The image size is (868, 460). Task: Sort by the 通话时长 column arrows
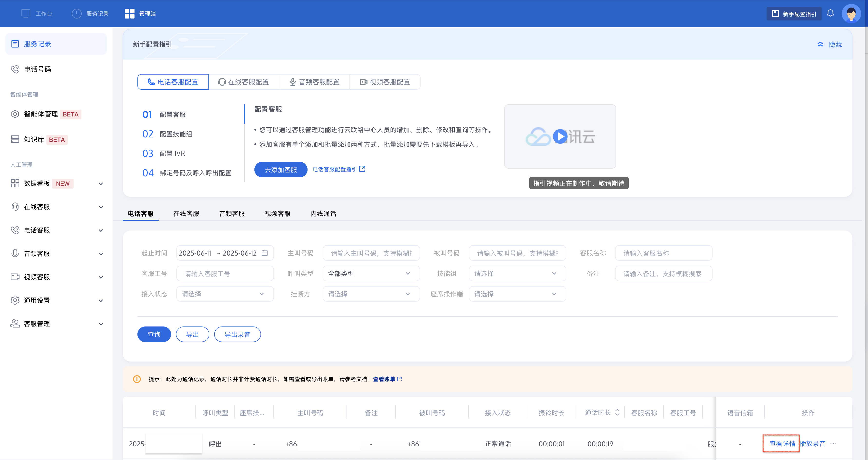tap(617, 412)
